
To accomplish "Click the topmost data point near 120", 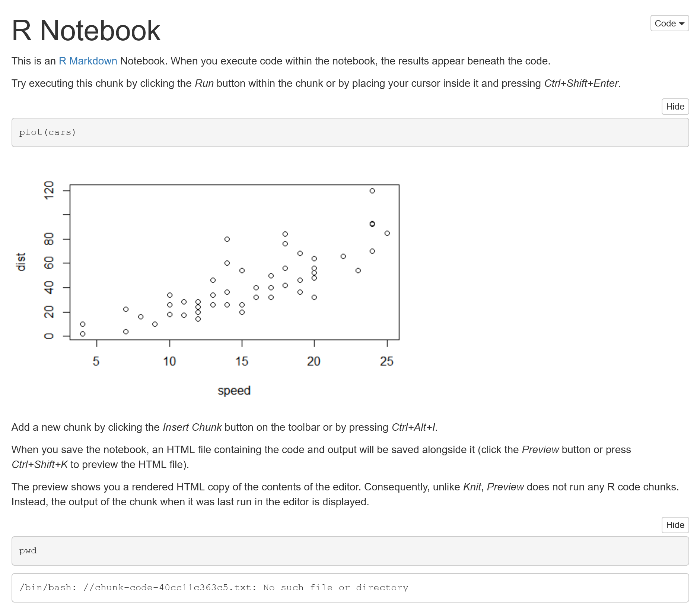I will pyautogui.click(x=372, y=190).
